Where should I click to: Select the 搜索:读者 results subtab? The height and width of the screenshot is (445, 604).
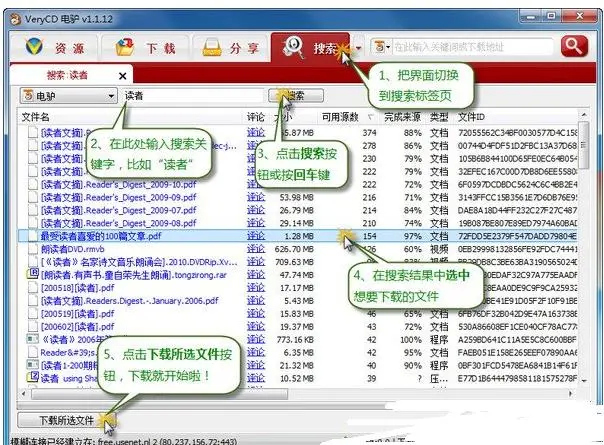point(67,75)
